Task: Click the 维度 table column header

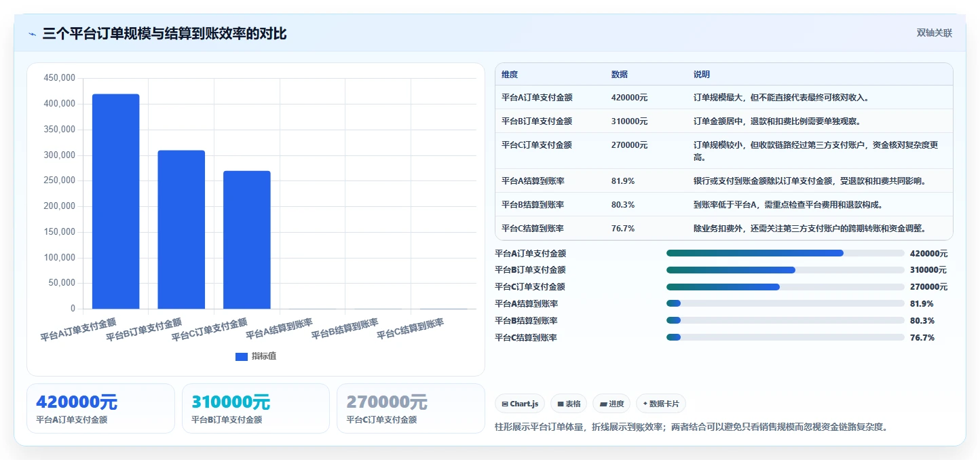Action: pos(510,75)
